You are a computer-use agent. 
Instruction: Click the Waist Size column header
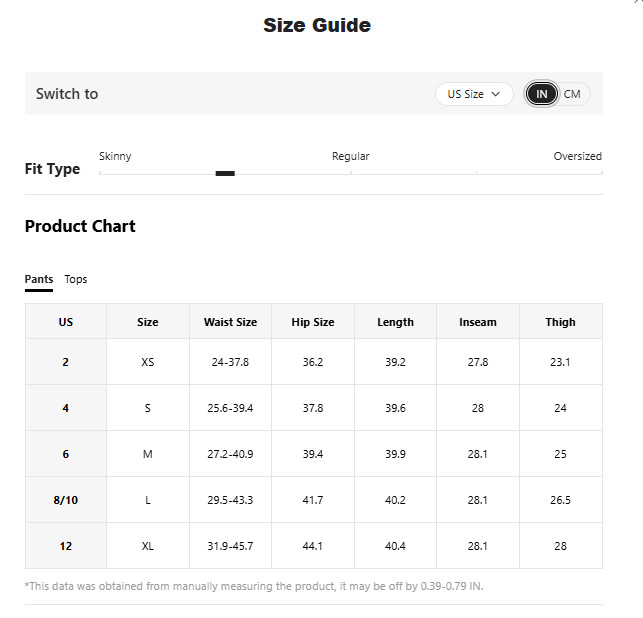click(x=230, y=322)
